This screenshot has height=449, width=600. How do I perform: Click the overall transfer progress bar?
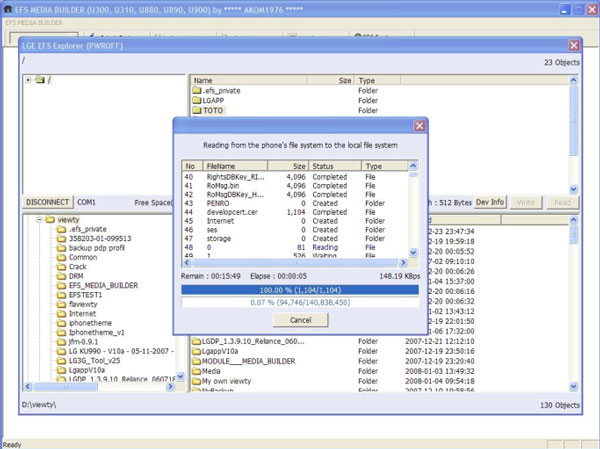point(300,301)
